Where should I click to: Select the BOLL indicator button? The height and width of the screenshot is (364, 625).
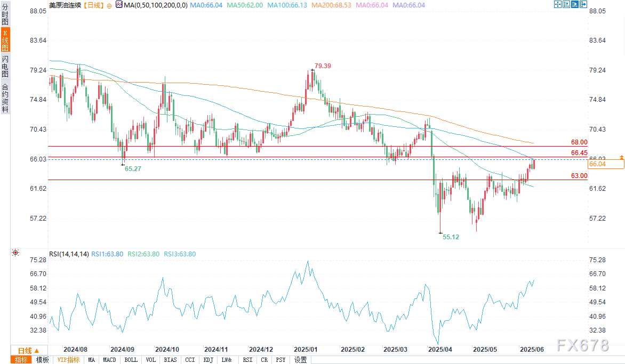(x=130, y=360)
